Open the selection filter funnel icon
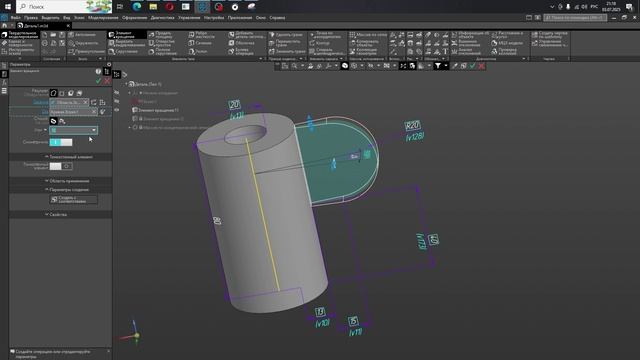Image resolution: width=640 pixels, height=360 pixels. (x=438, y=66)
